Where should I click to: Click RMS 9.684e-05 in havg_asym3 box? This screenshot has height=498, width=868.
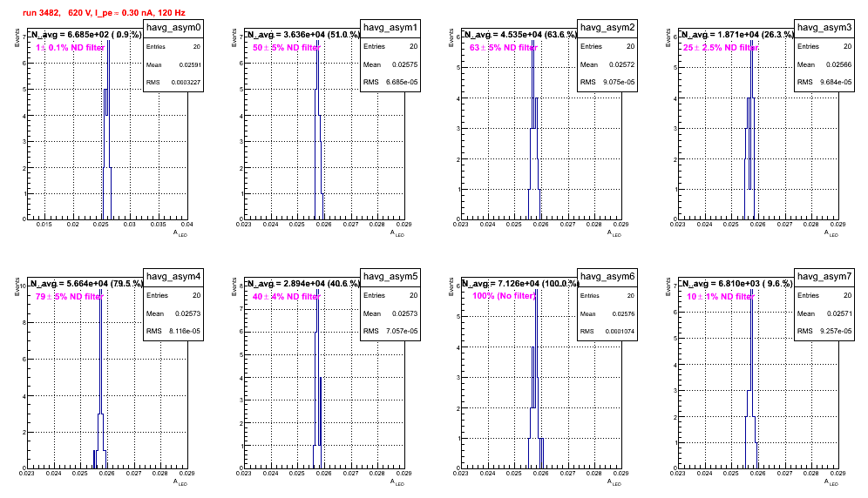coord(824,83)
